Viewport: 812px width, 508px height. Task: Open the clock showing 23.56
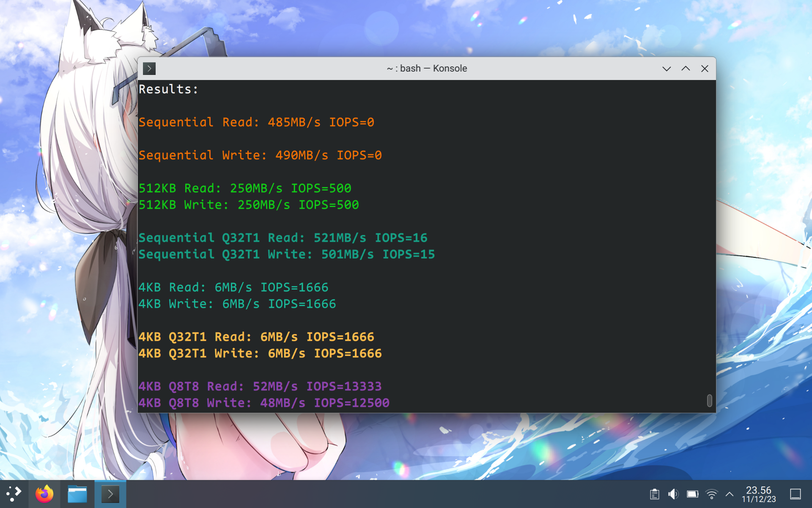tap(759, 494)
